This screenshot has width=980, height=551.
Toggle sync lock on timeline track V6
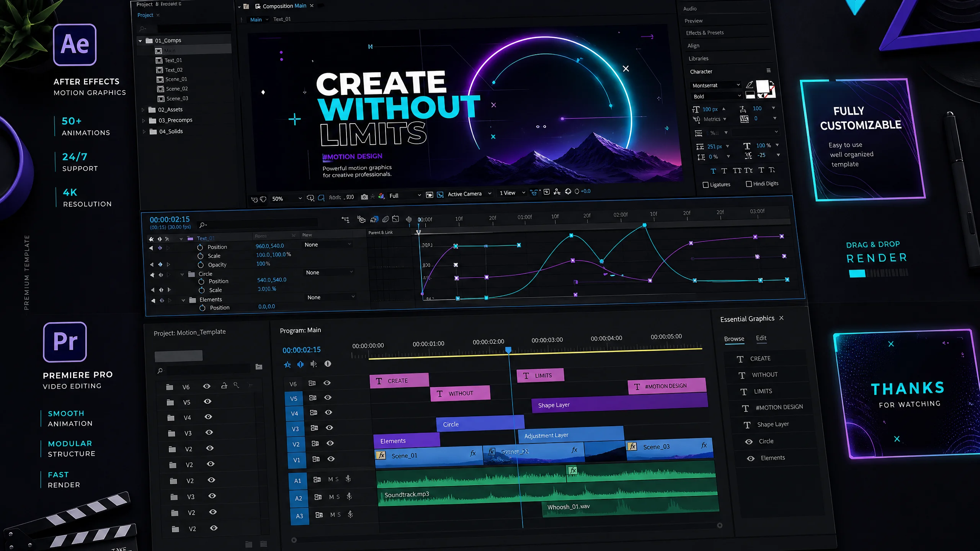[x=312, y=383]
